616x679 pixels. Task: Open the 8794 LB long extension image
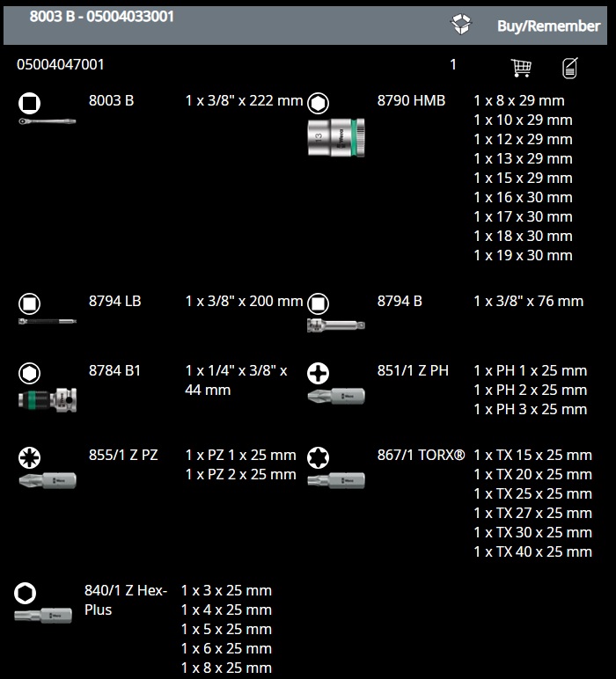pyautogui.click(x=48, y=321)
